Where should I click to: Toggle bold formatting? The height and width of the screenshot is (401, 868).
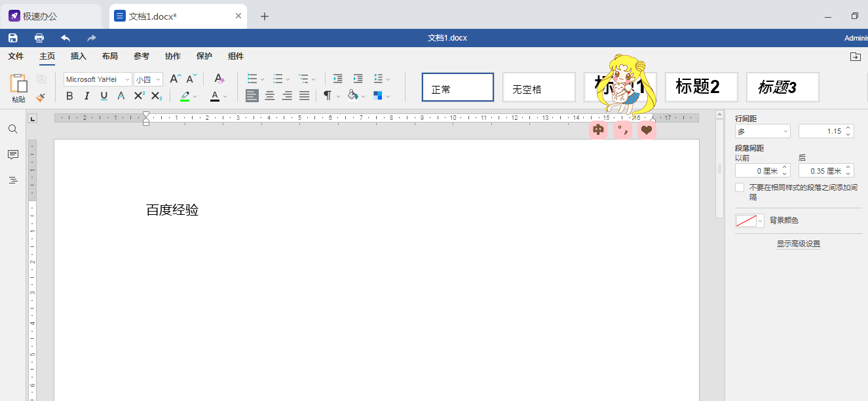[x=70, y=96]
